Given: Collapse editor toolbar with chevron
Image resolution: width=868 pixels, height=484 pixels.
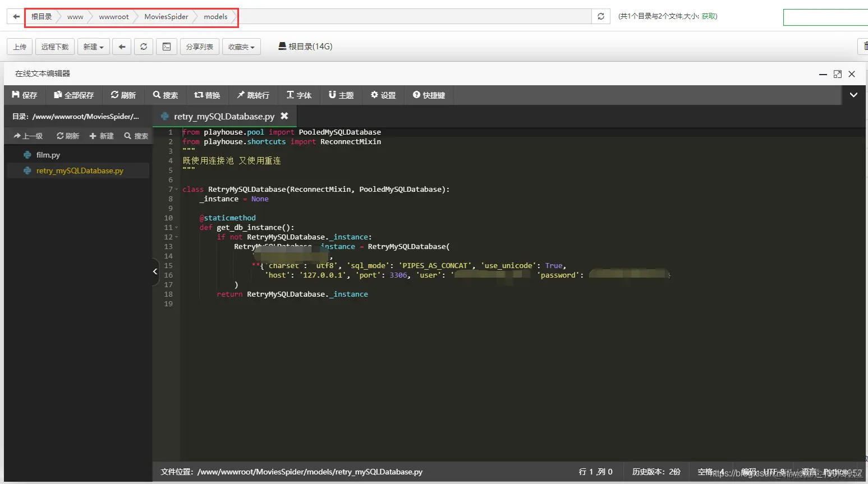Looking at the screenshot, I should [853, 95].
